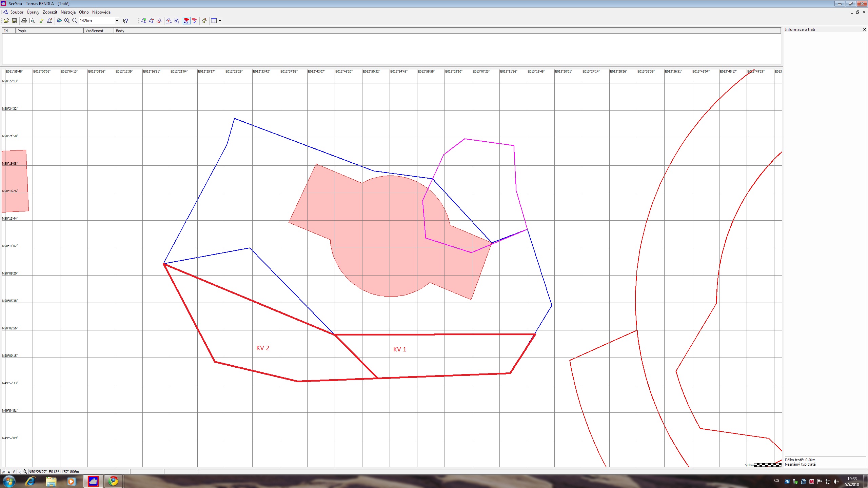Zoom out with the minus magnifier

[x=75, y=21]
